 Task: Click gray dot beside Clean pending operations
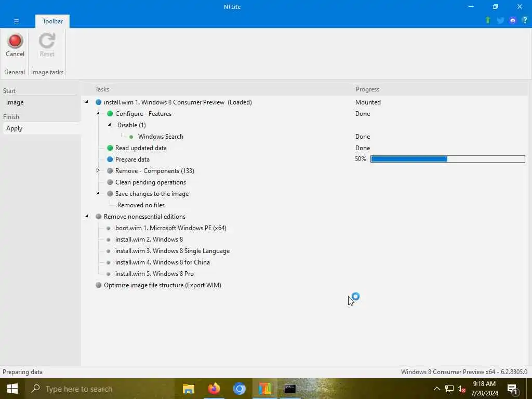[110, 182]
